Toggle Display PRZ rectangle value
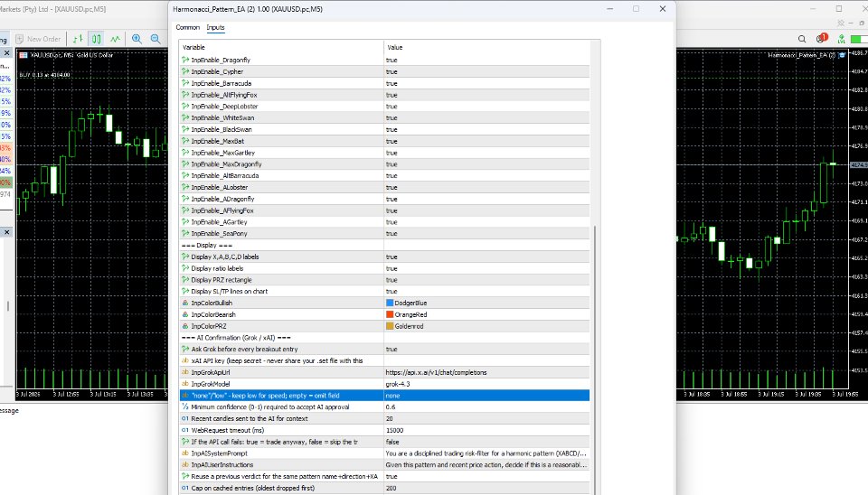Image resolution: width=868 pixels, height=495 pixels. click(x=486, y=280)
